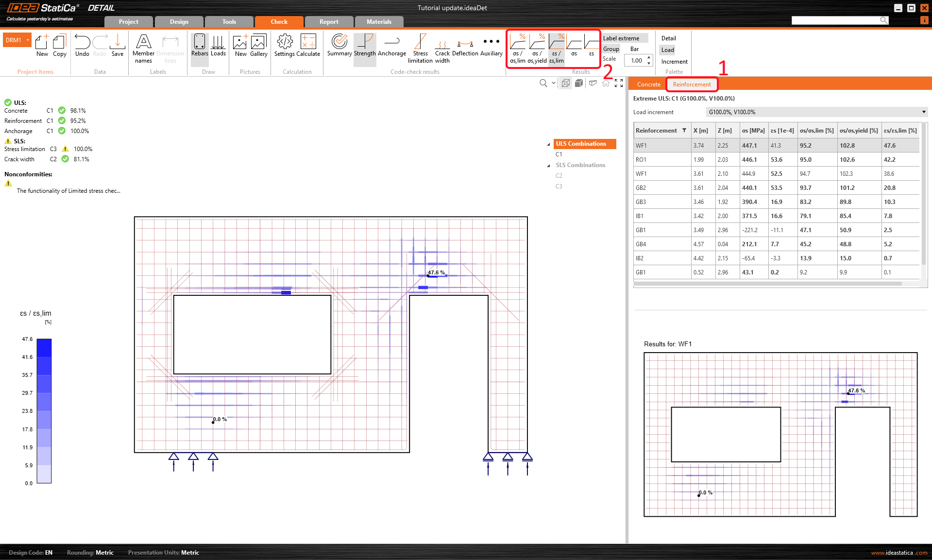This screenshot has width=932, height=560.
Task: Select the Increment palette option
Action: [674, 62]
